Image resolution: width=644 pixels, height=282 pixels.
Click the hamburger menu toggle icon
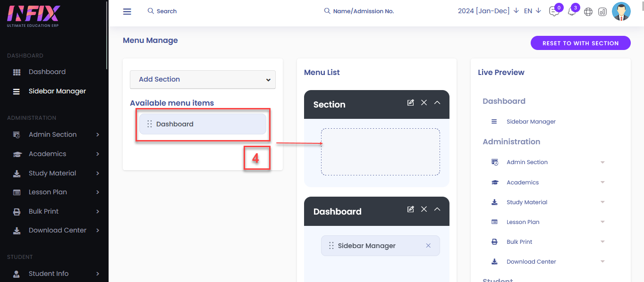click(x=127, y=11)
